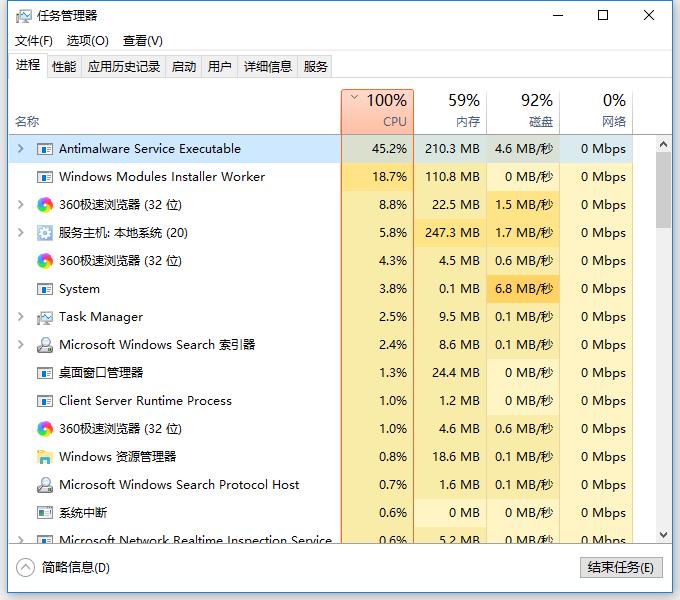Sort by the 59% 内存 column header
This screenshot has height=600, width=680.
[x=450, y=111]
